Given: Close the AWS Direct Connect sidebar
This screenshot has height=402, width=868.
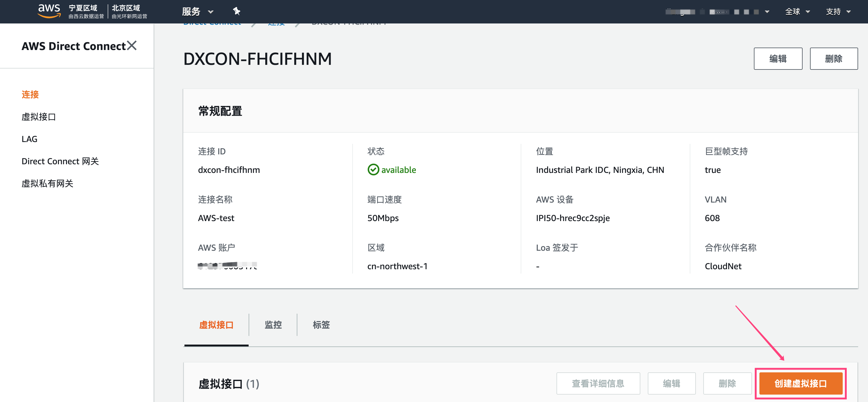Looking at the screenshot, I should click(x=132, y=45).
